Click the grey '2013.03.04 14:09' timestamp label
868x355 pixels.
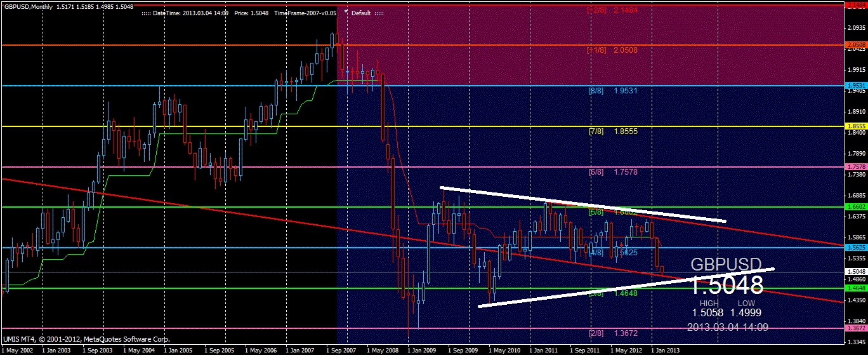(727, 327)
